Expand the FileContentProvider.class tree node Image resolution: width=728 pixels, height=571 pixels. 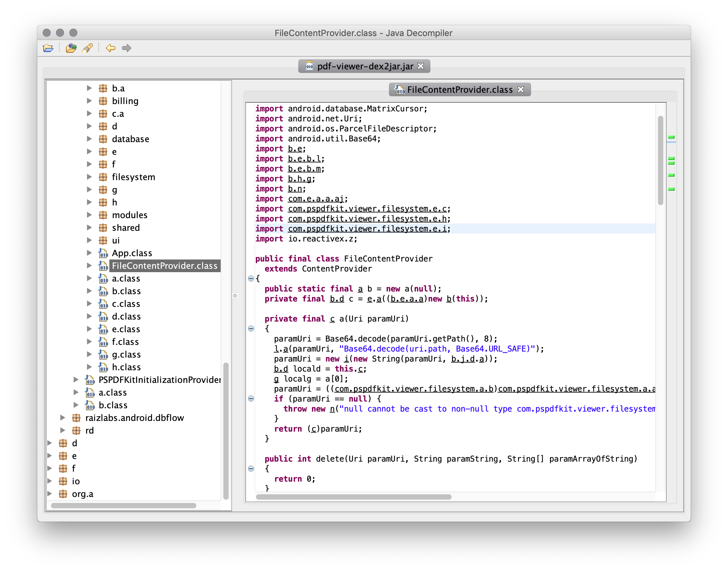89,266
